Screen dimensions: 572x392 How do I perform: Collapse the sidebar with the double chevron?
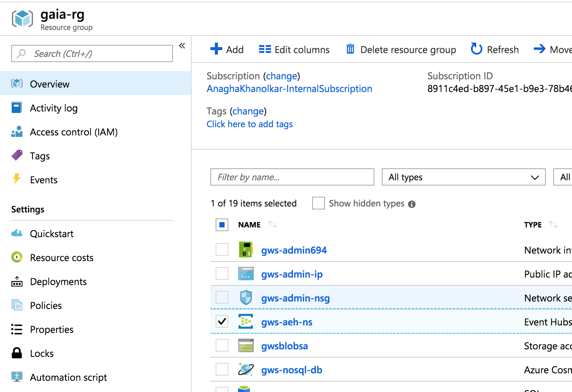pyautogui.click(x=182, y=46)
